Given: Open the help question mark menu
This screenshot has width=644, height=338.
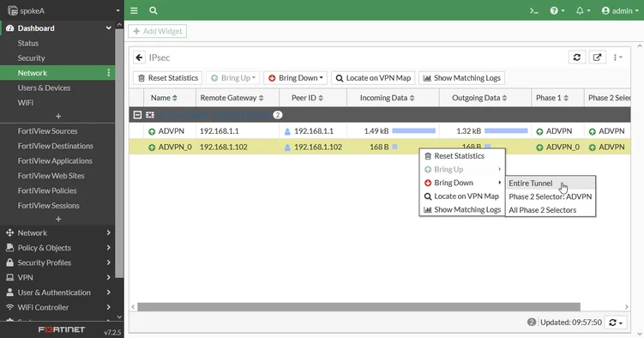Looking at the screenshot, I should tap(557, 10).
